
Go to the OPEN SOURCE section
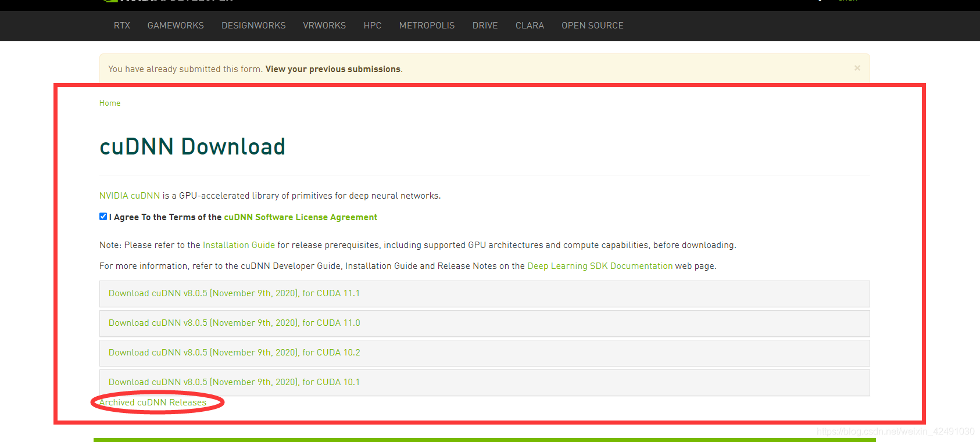coord(592,26)
